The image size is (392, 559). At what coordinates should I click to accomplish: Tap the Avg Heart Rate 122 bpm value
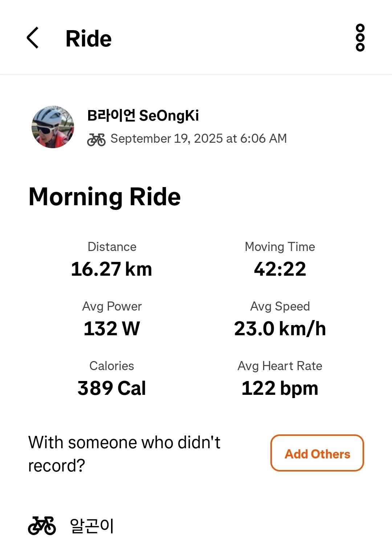(280, 388)
